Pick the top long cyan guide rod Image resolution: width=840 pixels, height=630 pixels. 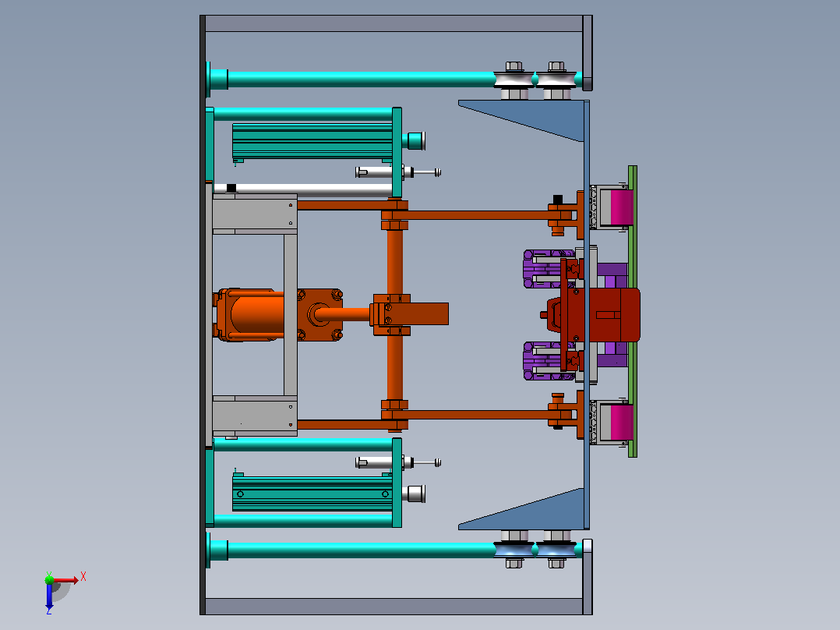360,80
